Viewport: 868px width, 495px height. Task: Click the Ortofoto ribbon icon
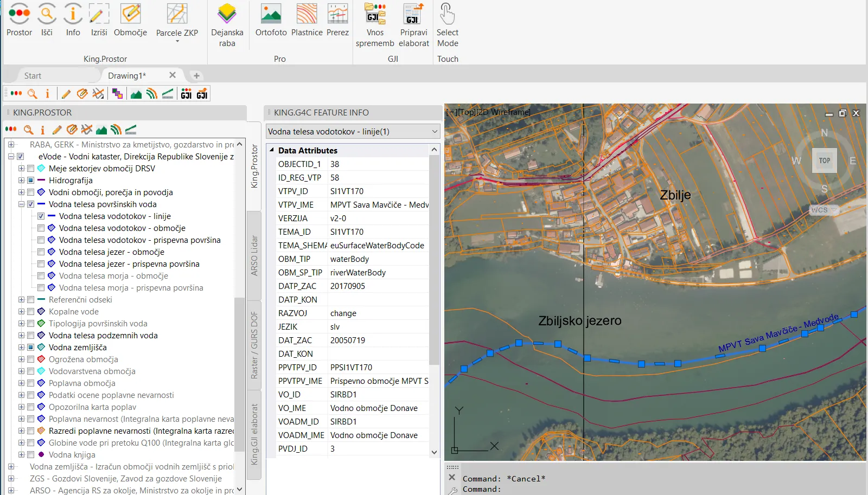click(x=271, y=15)
